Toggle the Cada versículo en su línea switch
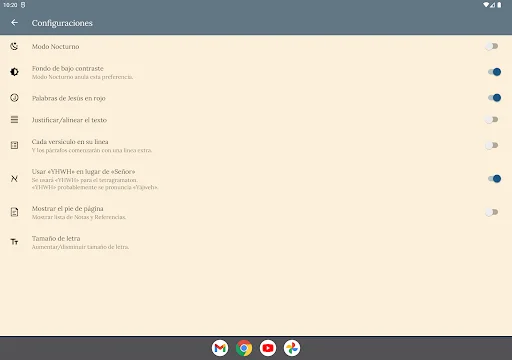The image size is (512, 360). 492,145
